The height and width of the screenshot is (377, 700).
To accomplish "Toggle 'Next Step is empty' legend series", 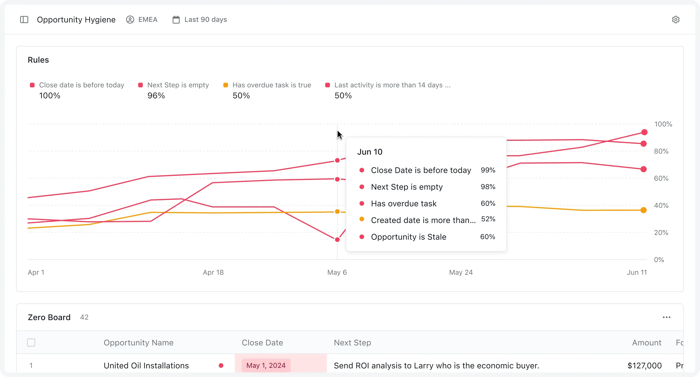I will [174, 90].
